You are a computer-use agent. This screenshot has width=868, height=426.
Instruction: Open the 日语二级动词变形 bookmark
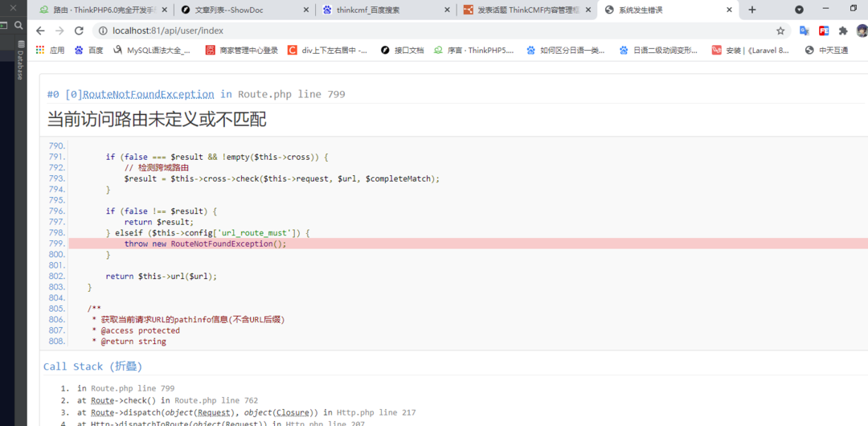click(x=659, y=51)
